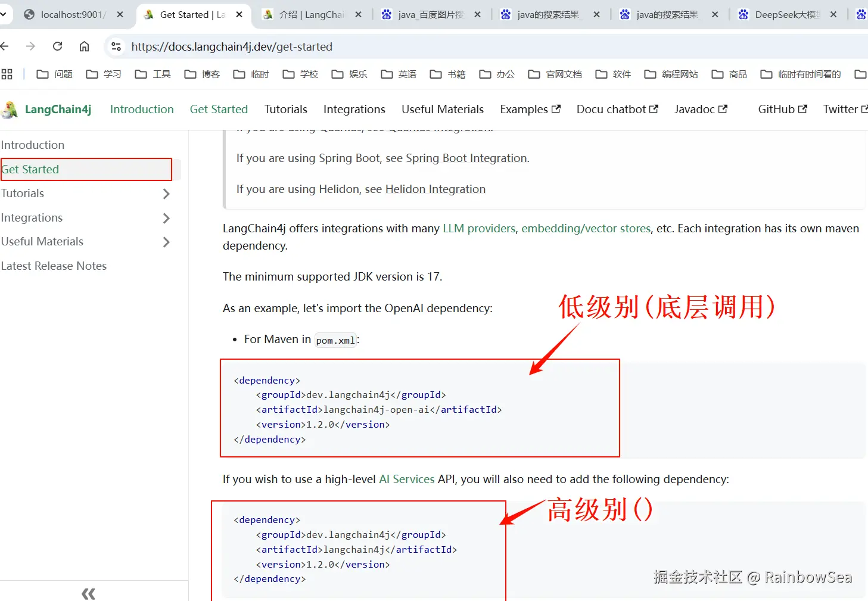Open 学习 bookmark folder
868x601 pixels.
pyautogui.click(x=104, y=74)
